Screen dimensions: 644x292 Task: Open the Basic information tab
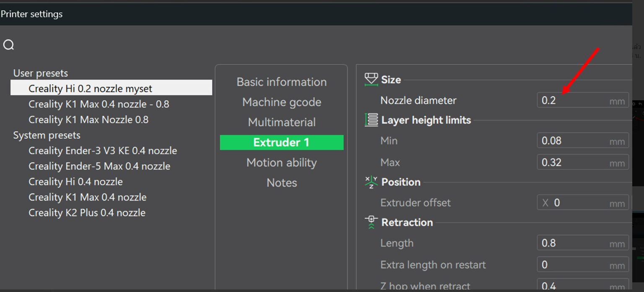pyautogui.click(x=281, y=82)
